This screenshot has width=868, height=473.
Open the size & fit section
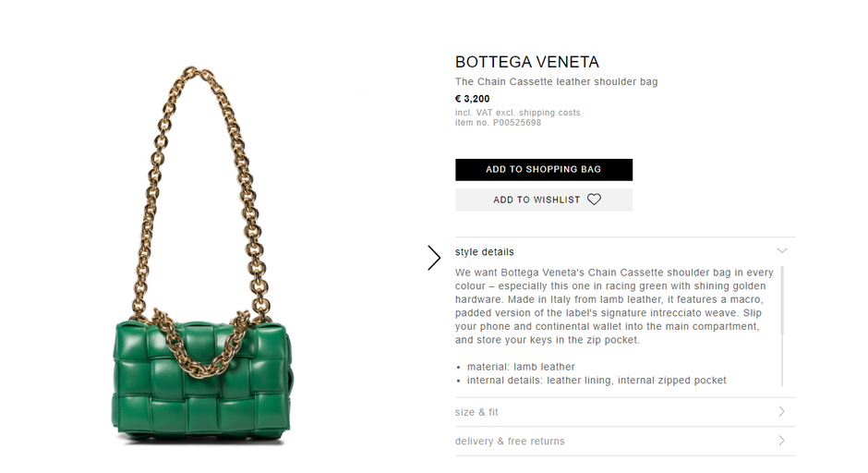click(625, 412)
